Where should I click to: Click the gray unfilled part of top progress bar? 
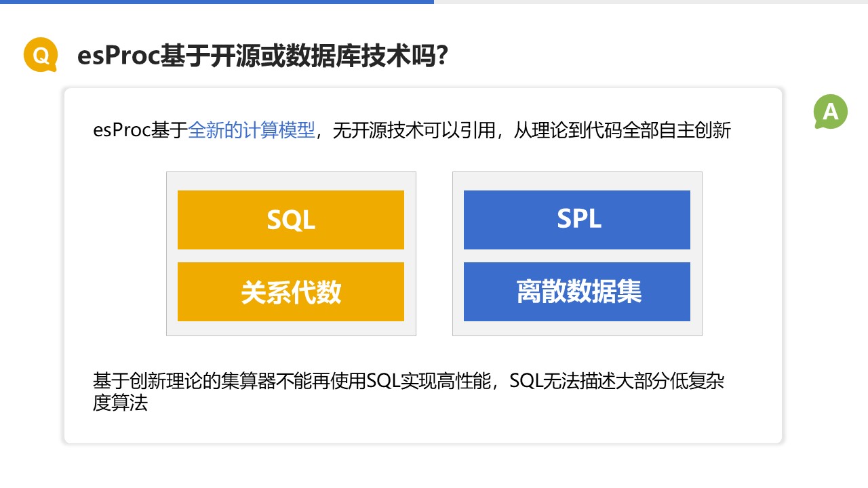[651, 2]
